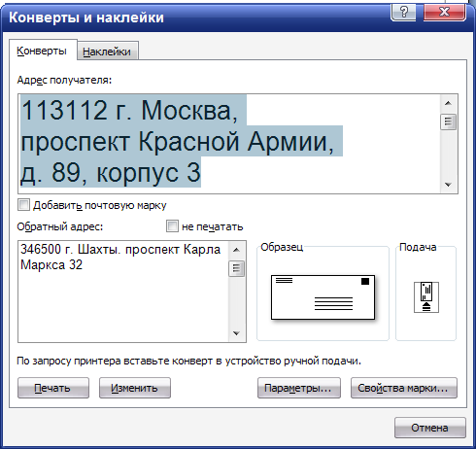Click inside the Обратный адрес text field
This screenshot has height=449, width=476.
coord(123,292)
